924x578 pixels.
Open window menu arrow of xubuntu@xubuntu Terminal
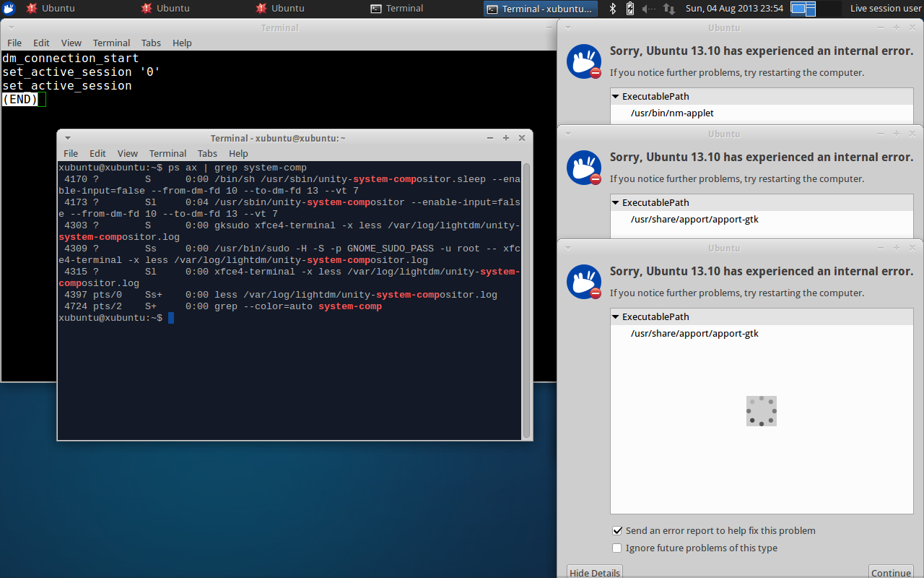click(x=68, y=138)
